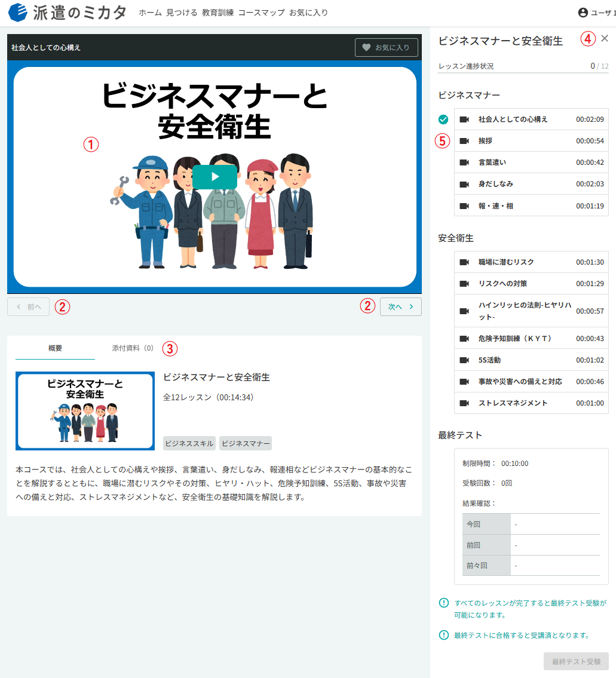Open 見つける in the top navigation
Image resolution: width=616 pixels, height=678 pixels.
coord(182,13)
